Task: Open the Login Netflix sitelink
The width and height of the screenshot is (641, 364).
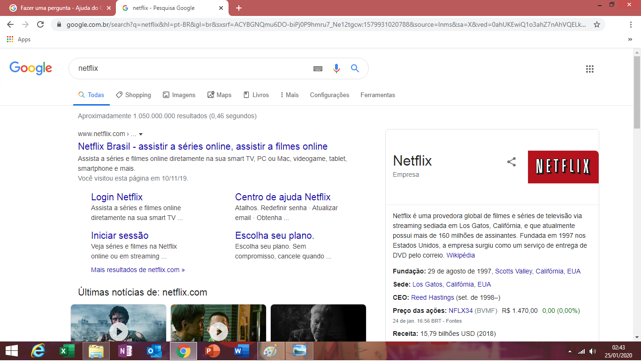Action: (x=117, y=197)
